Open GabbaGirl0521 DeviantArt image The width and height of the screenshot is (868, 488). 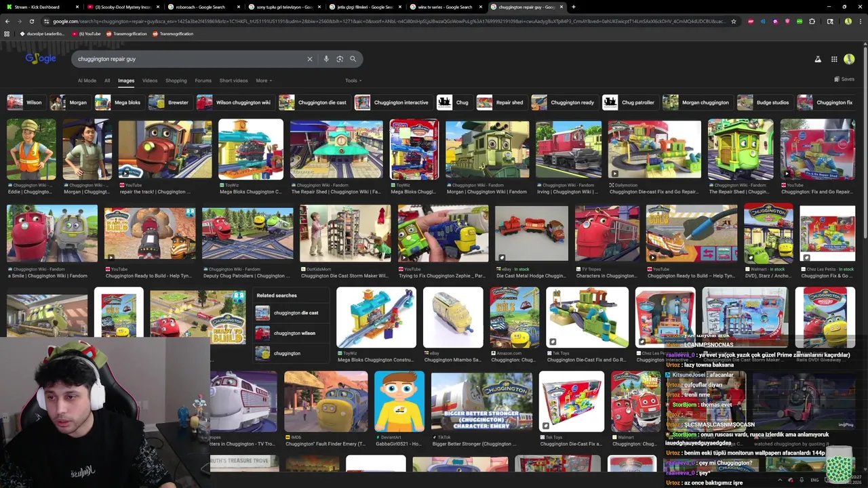399,401
